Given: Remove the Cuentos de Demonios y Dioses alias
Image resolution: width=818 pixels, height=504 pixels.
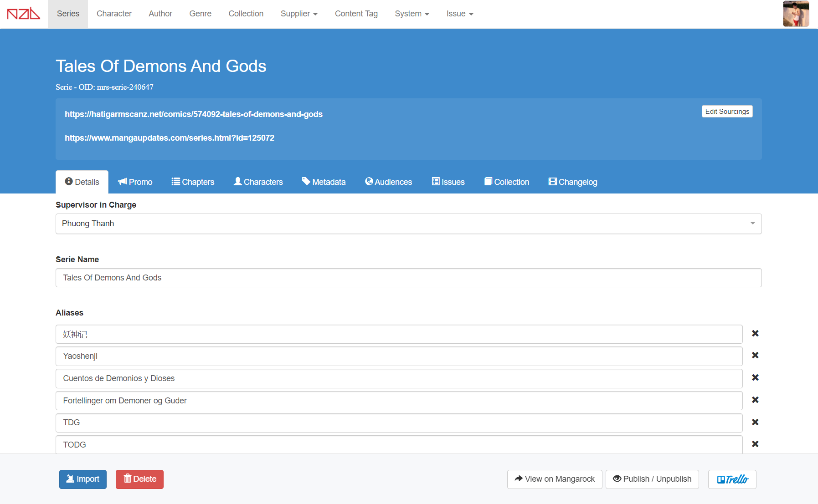Looking at the screenshot, I should (x=755, y=378).
